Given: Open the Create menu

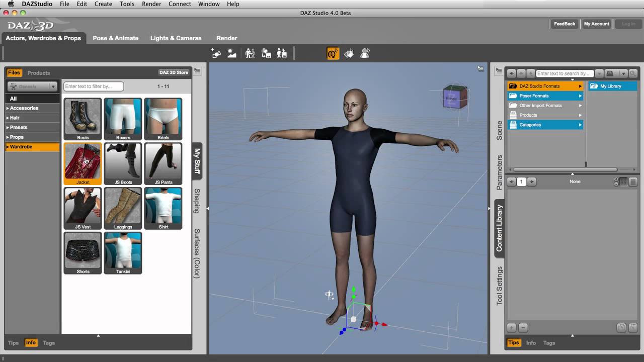Looking at the screenshot, I should [x=103, y=4].
